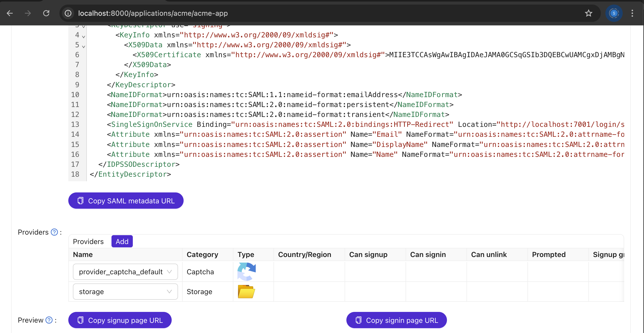The height and width of the screenshot is (333, 644).
Task: Bookmark this page with star icon
Action: [588, 13]
